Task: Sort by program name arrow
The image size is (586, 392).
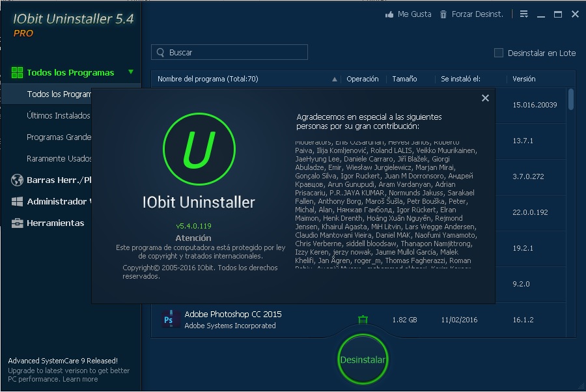Action: [335, 79]
